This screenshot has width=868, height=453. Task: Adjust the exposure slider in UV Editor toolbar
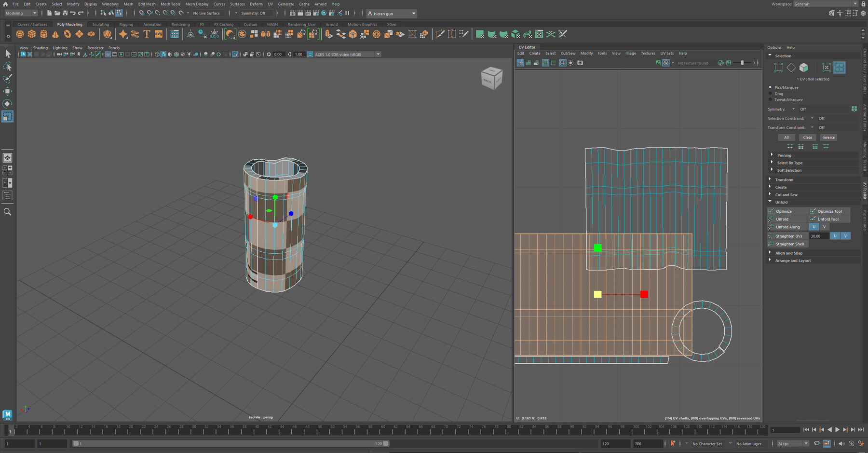point(742,63)
